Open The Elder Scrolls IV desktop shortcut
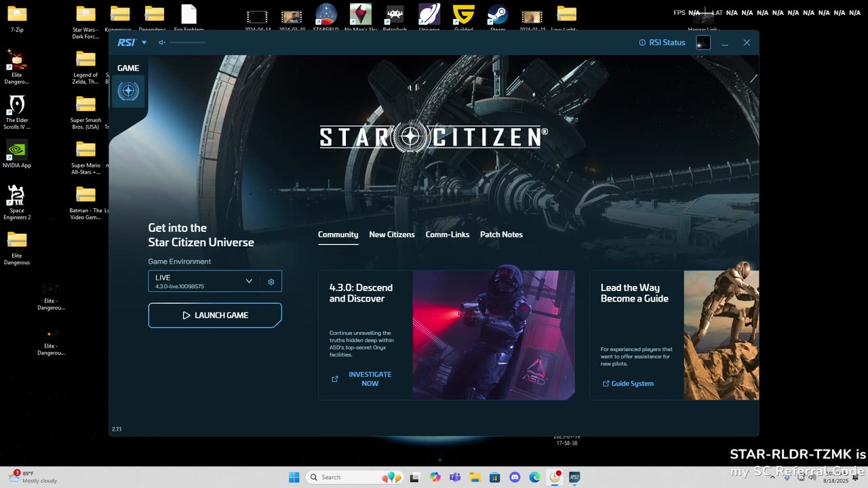Screen dimensions: 868x488 17,112
